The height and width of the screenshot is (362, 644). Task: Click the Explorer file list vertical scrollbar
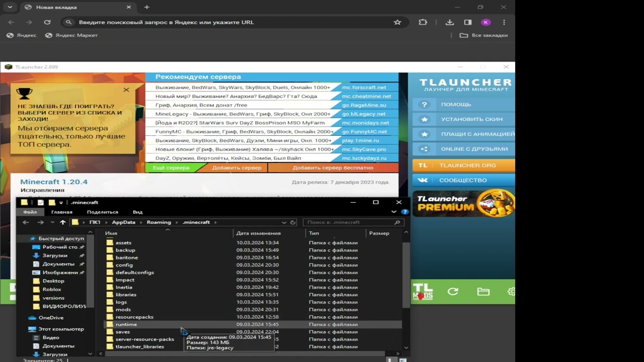pyautogui.click(x=406, y=274)
